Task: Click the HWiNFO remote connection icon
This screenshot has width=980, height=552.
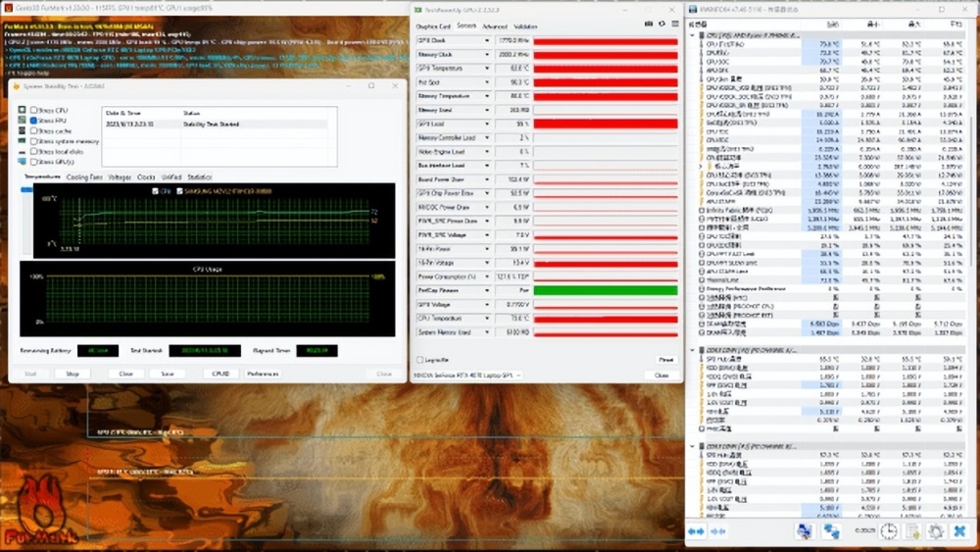Action: point(831,531)
